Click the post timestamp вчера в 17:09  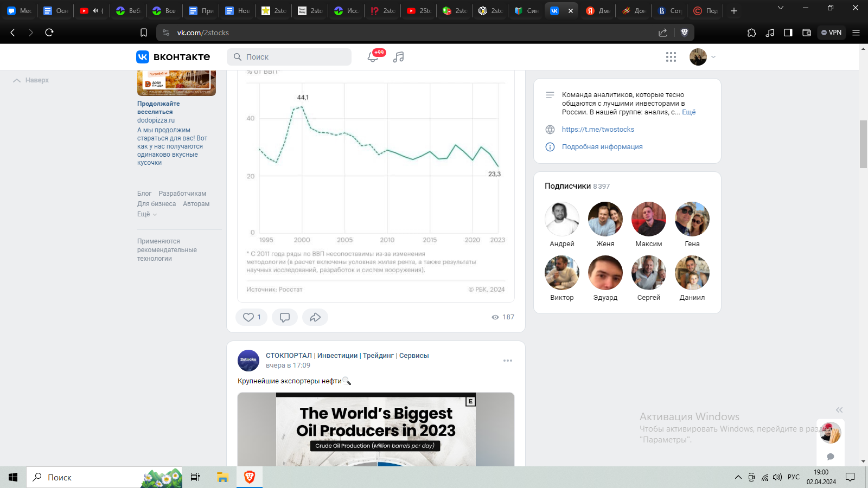pos(288,365)
